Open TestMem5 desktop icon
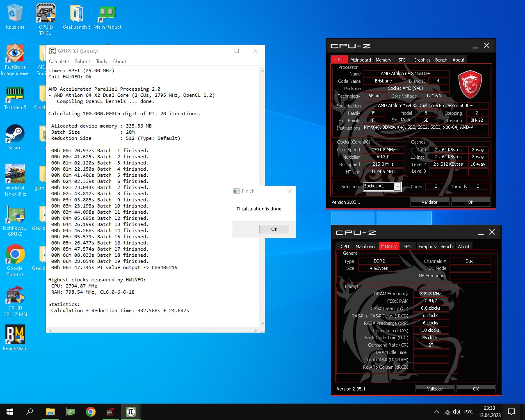 [x=15, y=98]
